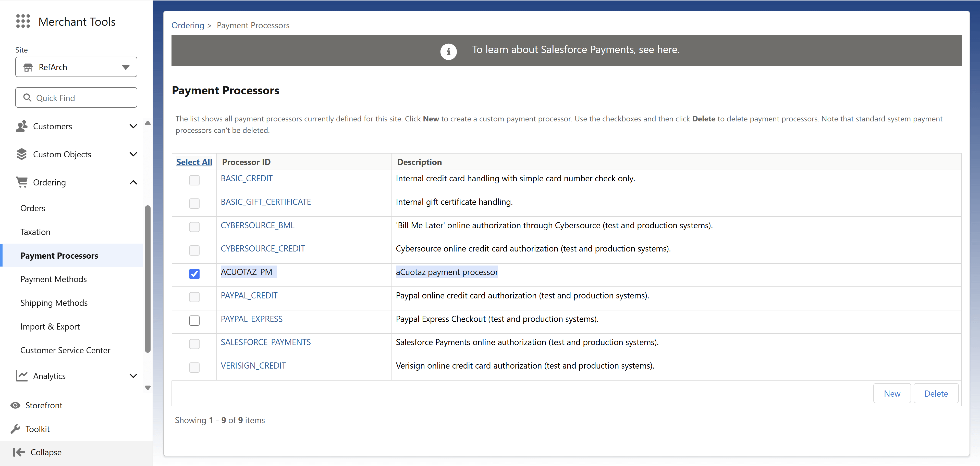Click the 'Showing 1 - 9 of 9 items' text
980x466 pixels.
(220, 420)
